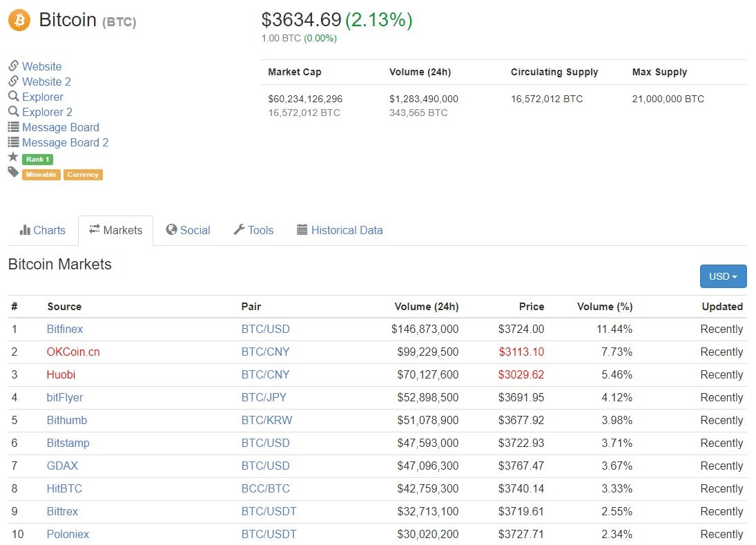Click the Volume (%) column header

click(605, 307)
